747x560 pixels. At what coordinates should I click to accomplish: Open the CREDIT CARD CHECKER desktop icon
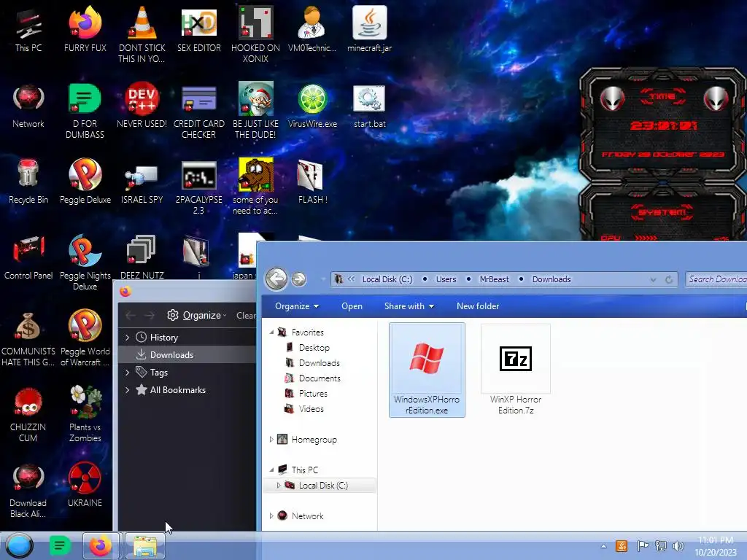pos(198,111)
